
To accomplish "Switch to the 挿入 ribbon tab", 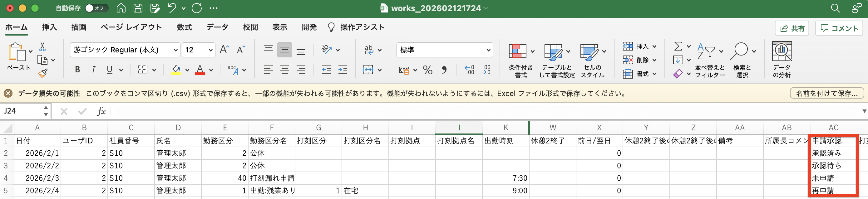I will pos(49,27).
